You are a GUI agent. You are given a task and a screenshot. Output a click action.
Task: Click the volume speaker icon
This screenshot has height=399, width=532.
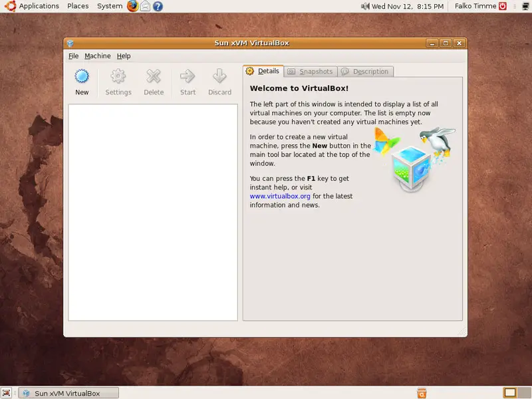365,6
